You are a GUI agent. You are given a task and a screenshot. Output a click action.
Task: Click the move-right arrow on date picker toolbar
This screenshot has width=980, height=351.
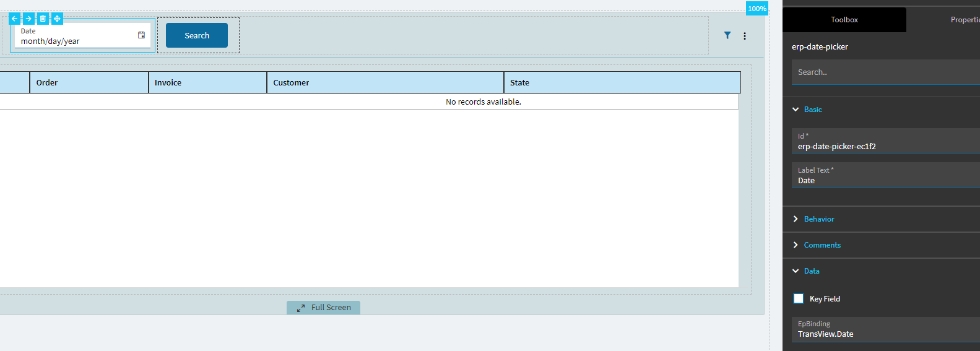[x=28, y=19]
